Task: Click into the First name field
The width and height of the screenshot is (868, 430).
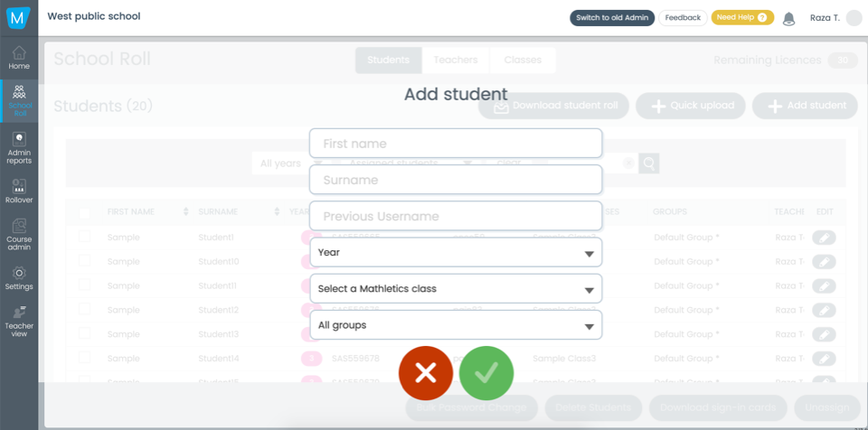Action: click(x=456, y=144)
